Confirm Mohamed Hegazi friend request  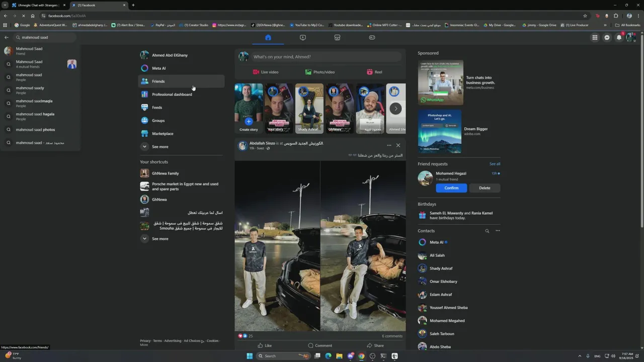click(451, 188)
